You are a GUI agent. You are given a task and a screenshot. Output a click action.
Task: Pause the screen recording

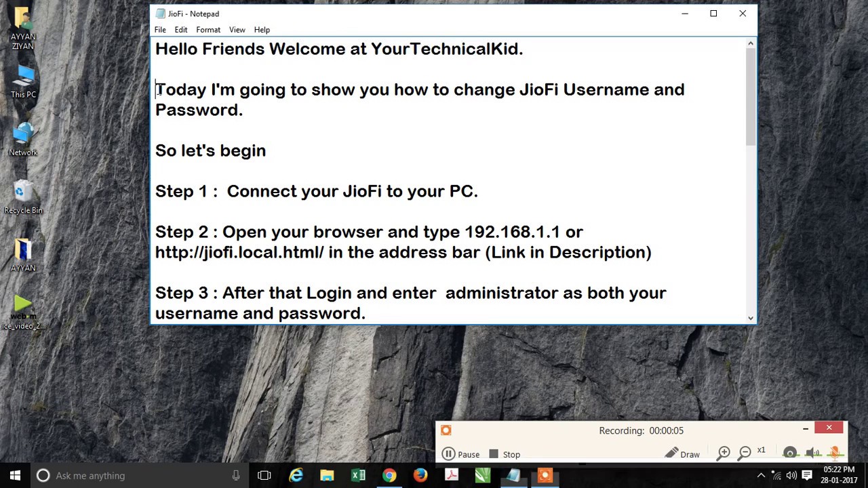461,454
